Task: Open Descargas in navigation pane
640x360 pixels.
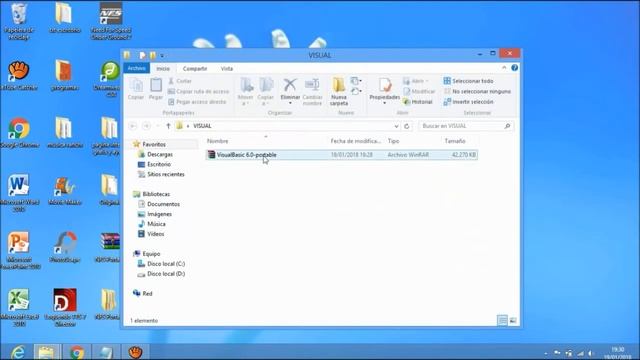Action: pos(160,154)
